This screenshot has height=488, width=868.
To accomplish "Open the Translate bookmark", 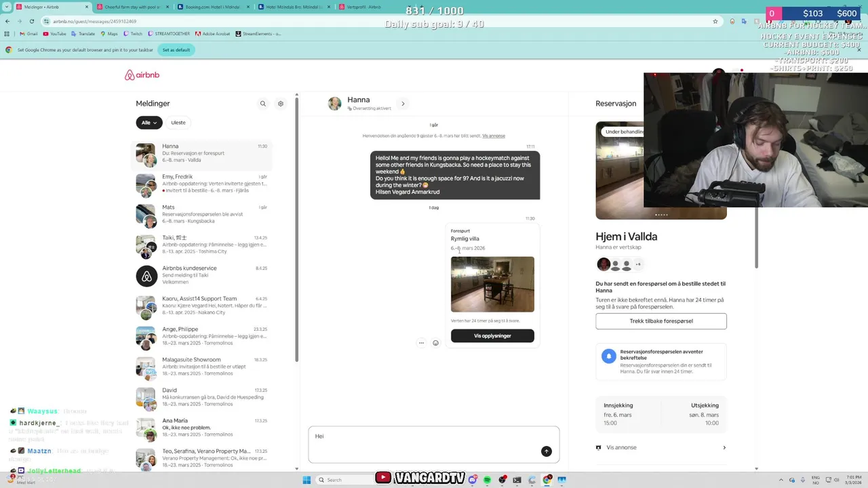I will (x=83, y=34).
